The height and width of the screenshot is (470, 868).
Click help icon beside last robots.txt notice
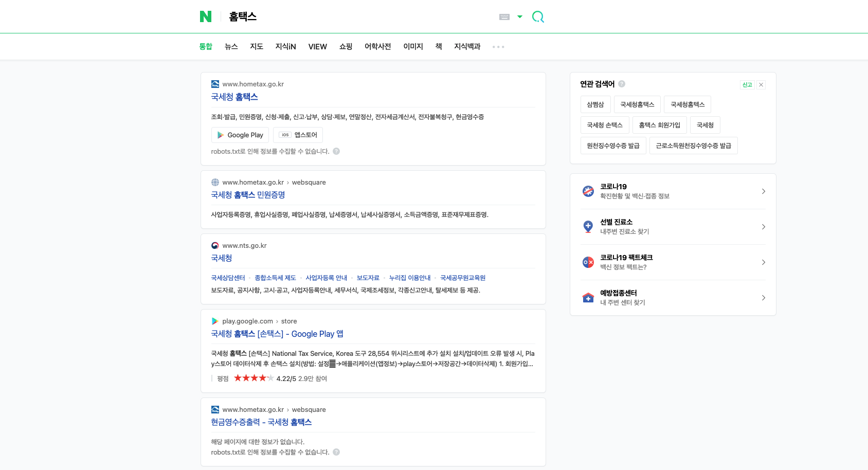pyautogui.click(x=336, y=452)
